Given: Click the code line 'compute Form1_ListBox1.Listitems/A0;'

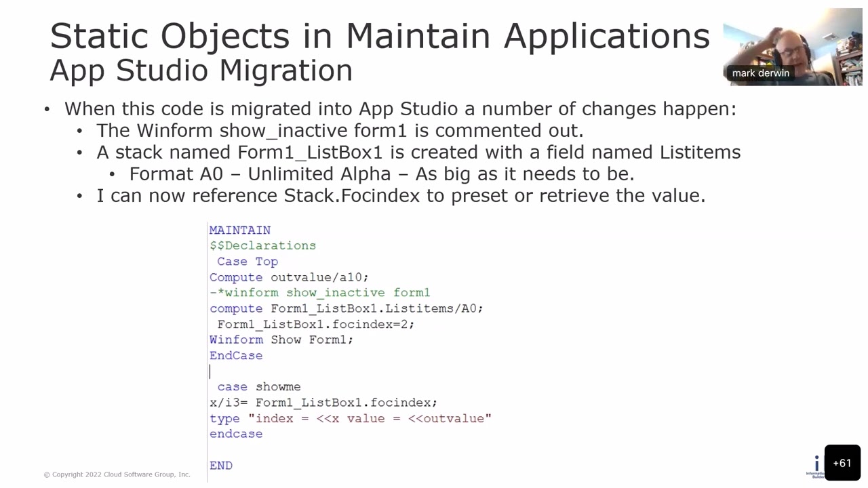Looking at the screenshot, I should [x=347, y=308].
